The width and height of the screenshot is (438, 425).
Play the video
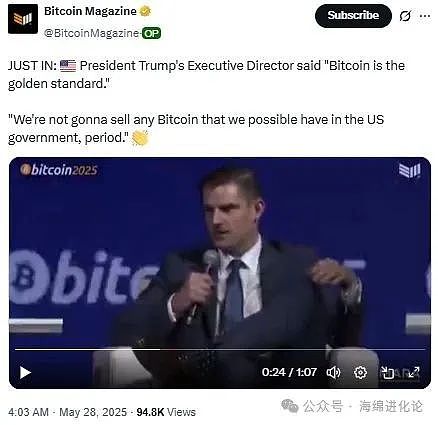[25, 372]
